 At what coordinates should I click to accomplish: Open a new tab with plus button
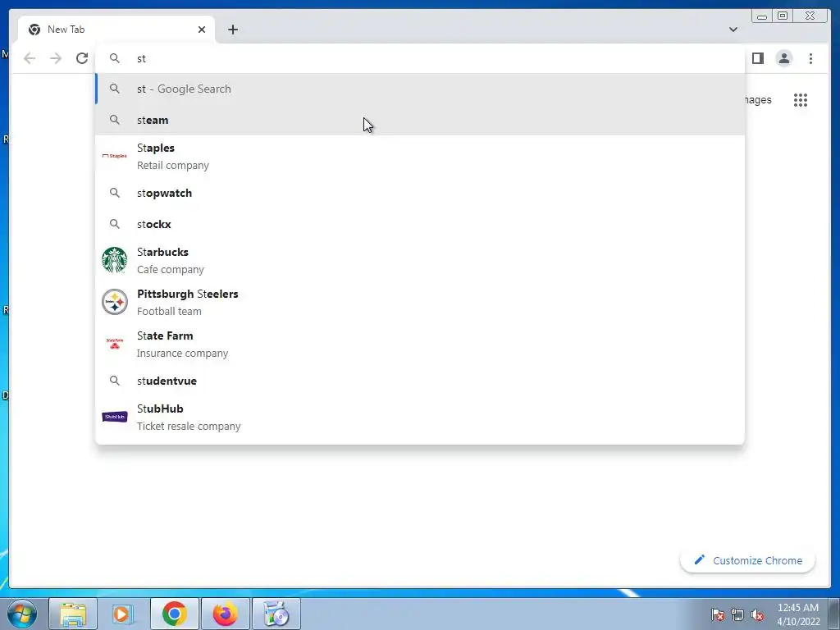click(x=232, y=30)
